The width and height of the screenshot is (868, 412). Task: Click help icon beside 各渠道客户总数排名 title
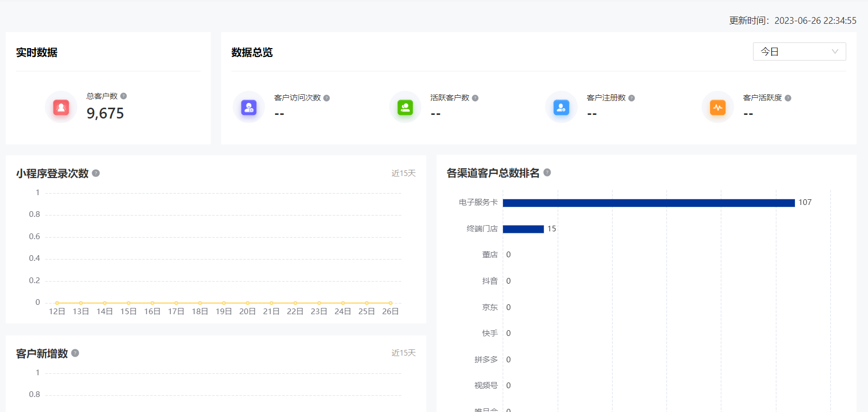(x=547, y=172)
